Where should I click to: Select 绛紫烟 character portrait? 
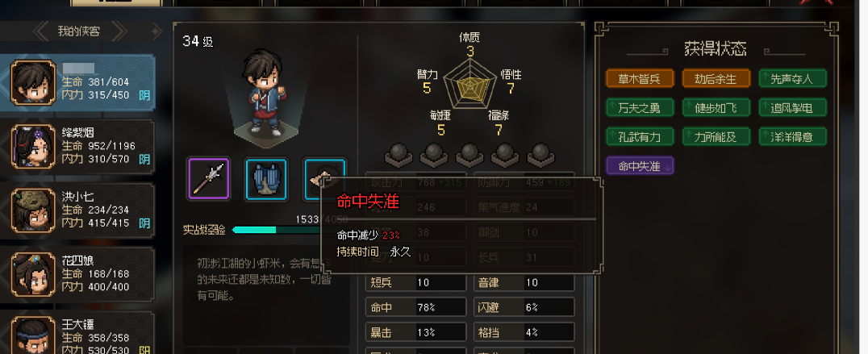click(35, 147)
